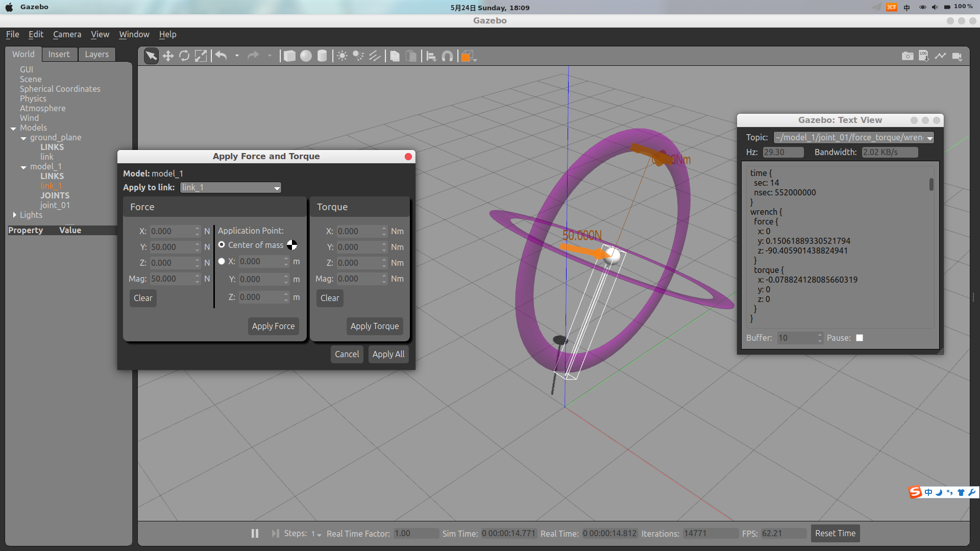Open the undo history dropdown arrow
The width and height of the screenshot is (980, 551).
[237, 56]
